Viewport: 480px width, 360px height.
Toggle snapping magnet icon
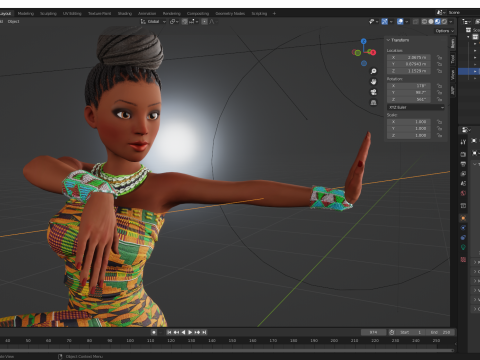[184, 21]
